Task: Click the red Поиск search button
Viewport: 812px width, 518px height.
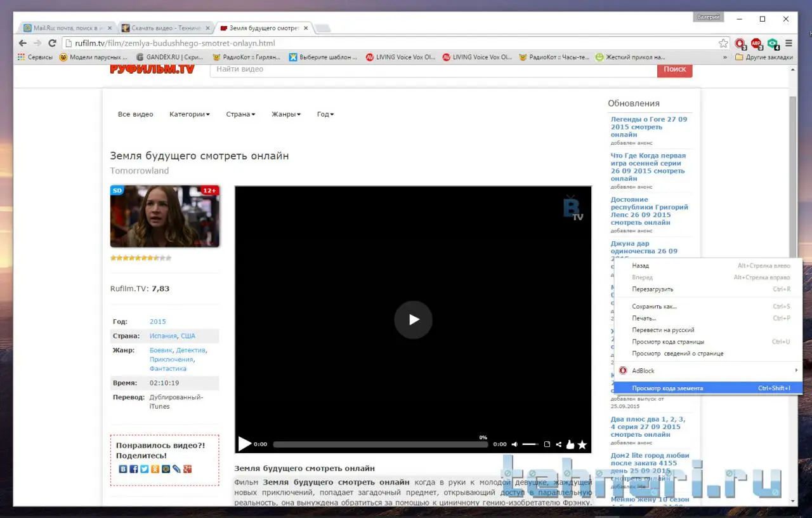Action: [674, 69]
